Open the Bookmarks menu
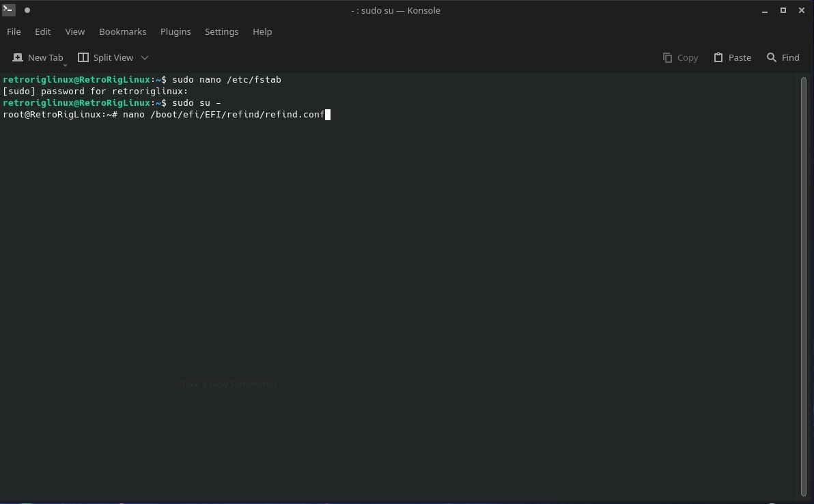Screen dimensions: 814x504 tap(123, 32)
